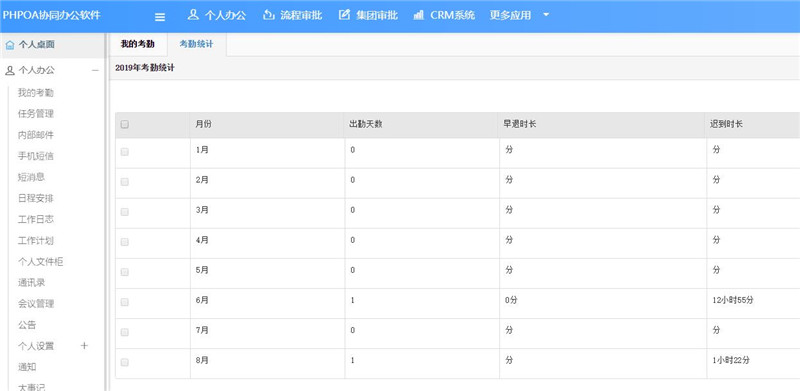The height and width of the screenshot is (391, 800).
Task: Click the home icon next to 个人桌面
Action: [x=10, y=45]
